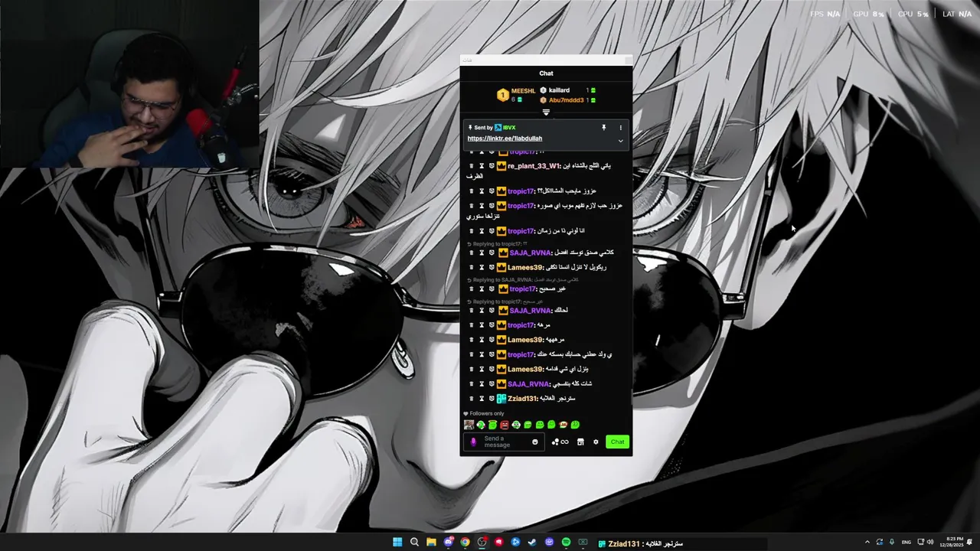
Task: Open three-dot menu on pinned message
Action: (x=620, y=128)
